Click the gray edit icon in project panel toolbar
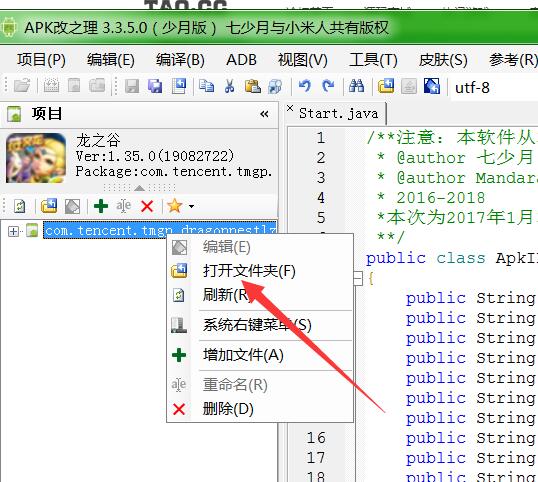Image resolution: width=538 pixels, height=482 pixels. [72, 206]
